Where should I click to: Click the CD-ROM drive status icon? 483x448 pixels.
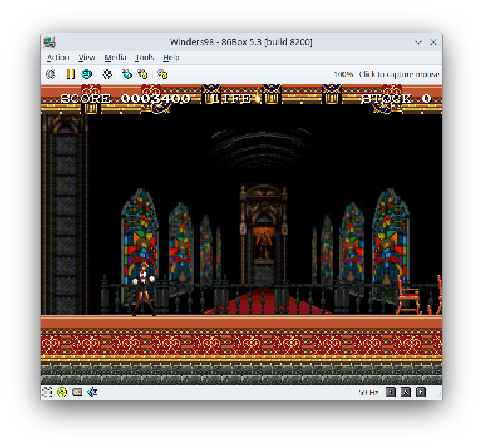62,392
